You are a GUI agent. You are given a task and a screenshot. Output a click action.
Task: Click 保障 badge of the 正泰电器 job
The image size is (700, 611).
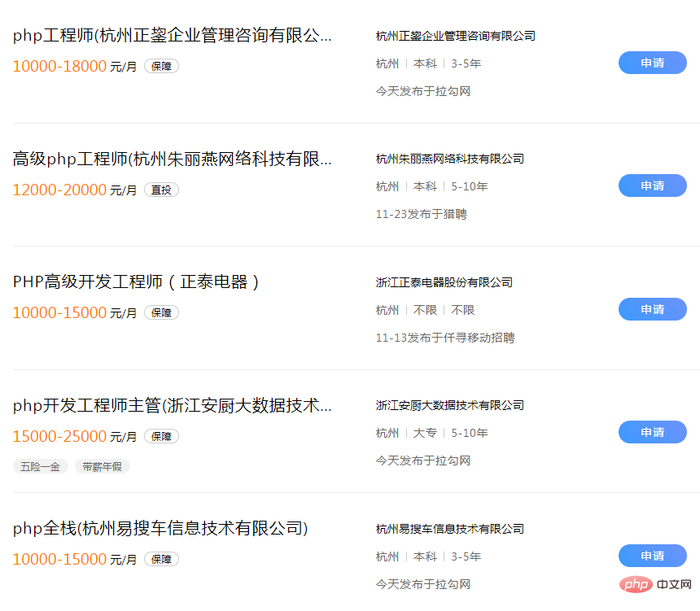point(161,313)
